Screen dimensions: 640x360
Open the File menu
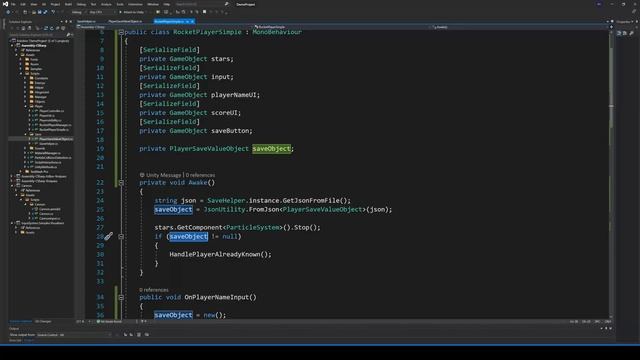[x=13, y=4]
